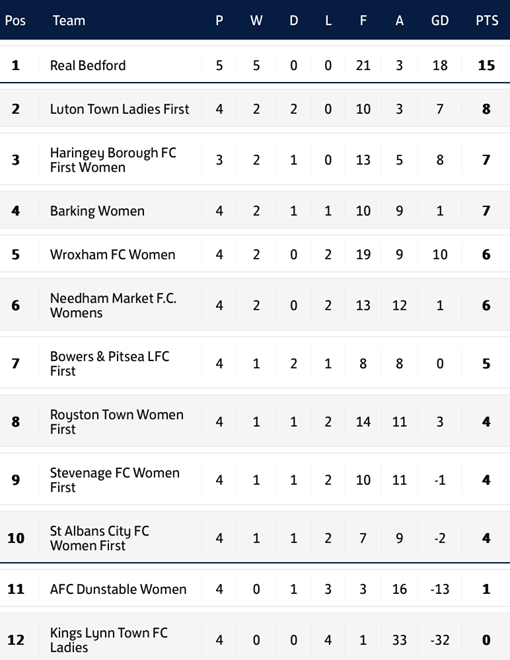This screenshot has width=510, height=660.
Task: Open Kings Lynn Town FC Ladies
Action: pyautogui.click(x=109, y=640)
